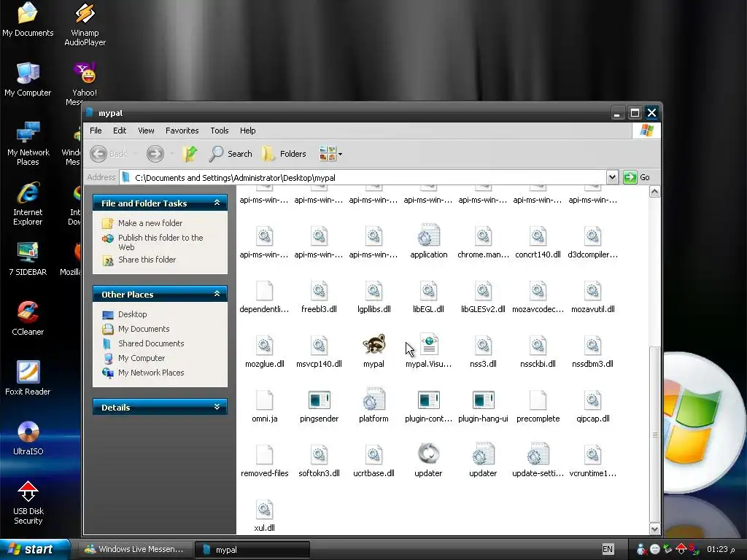This screenshot has width=747, height=560.
Task: Open the Start menu
Action: coord(34,549)
